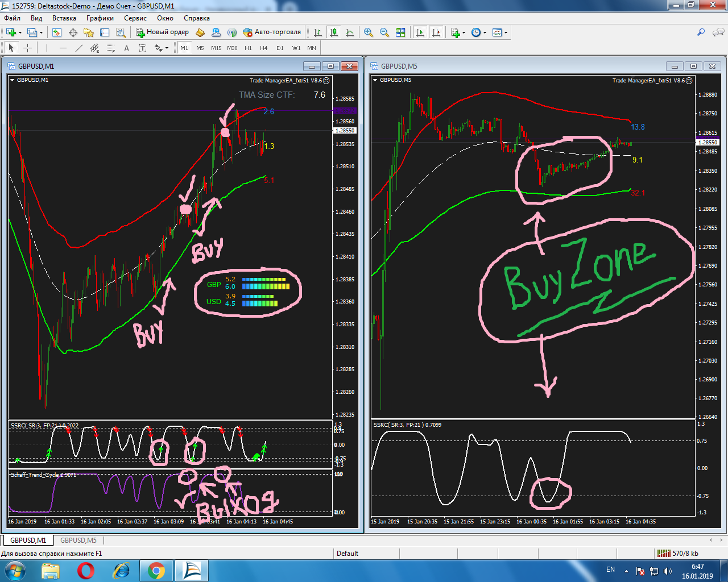This screenshot has height=582, width=728.
Task: Expand the indicators dropdown arrow
Action: [x=464, y=32]
